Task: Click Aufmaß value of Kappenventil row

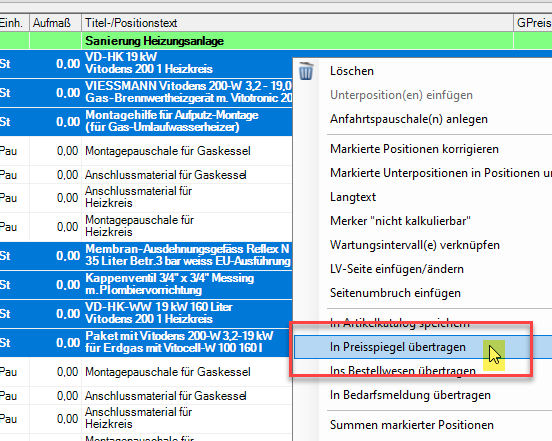Action: click(68, 284)
